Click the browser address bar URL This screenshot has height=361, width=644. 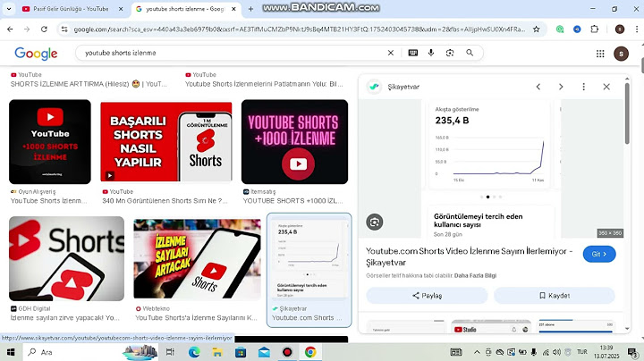click(x=299, y=29)
